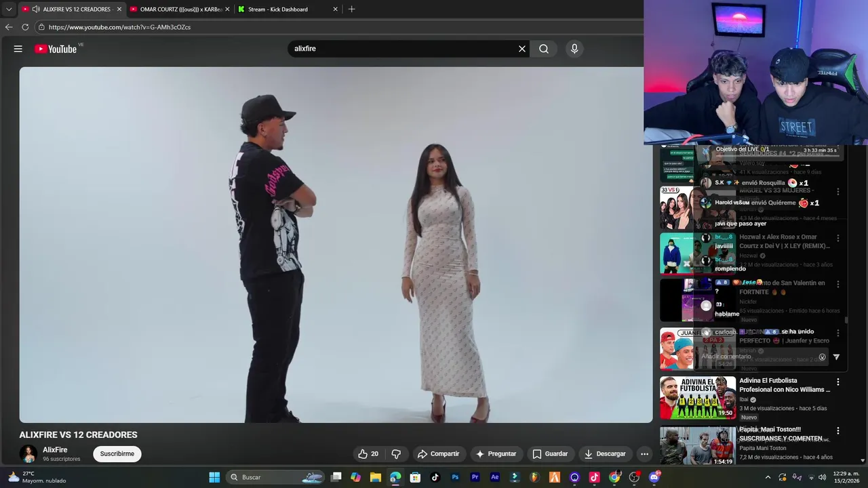Go back to the previous page
This screenshot has width=868, height=488.
pyautogui.click(x=9, y=27)
